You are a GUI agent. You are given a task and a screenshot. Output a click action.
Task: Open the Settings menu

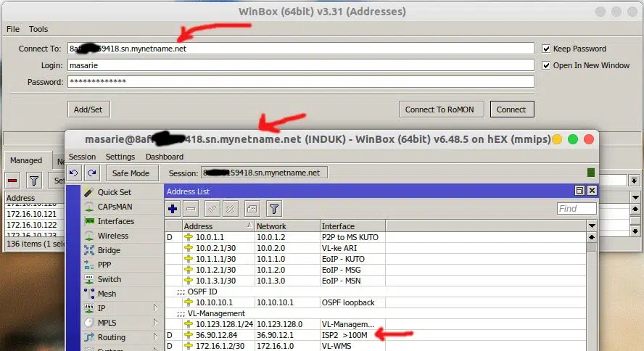(x=120, y=157)
